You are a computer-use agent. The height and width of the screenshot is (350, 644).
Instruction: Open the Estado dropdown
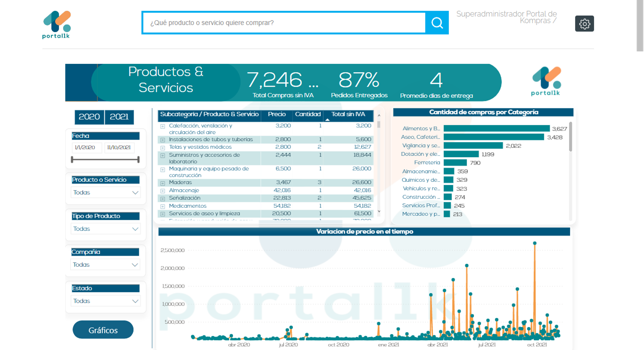[106, 301]
